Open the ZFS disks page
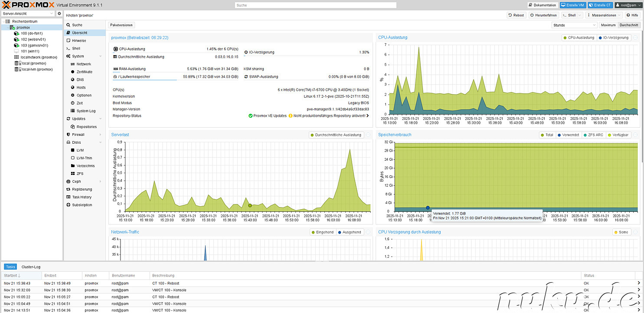Viewport: 644px width, 313px height. coord(80,174)
